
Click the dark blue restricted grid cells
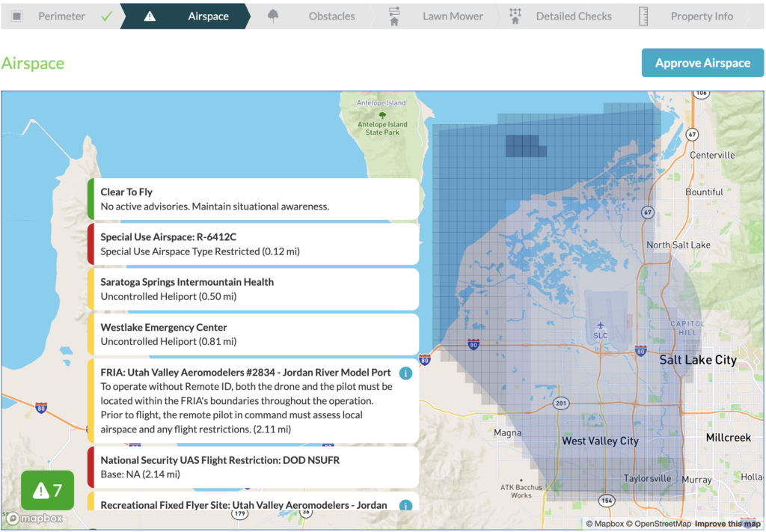coord(525,146)
